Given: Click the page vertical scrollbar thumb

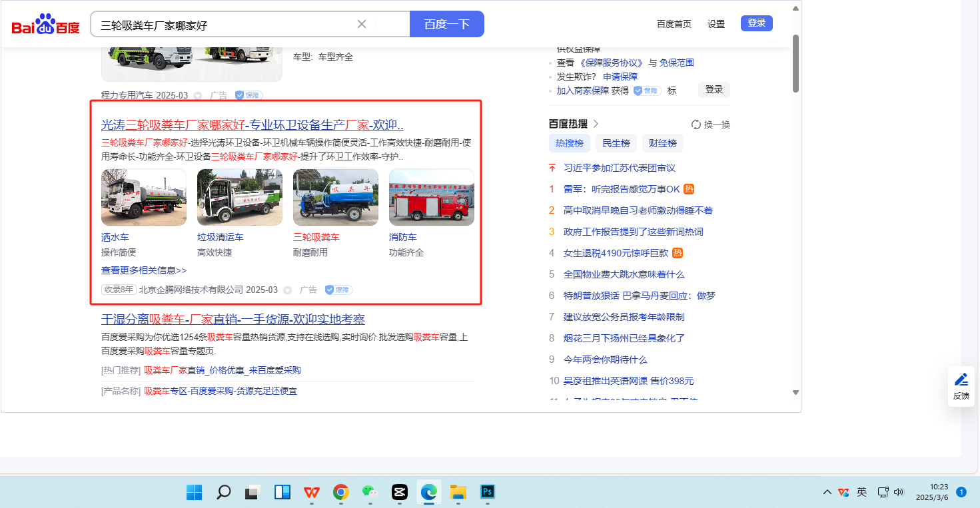Looking at the screenshot, I should pyautogui.click(x=795, y=63).
